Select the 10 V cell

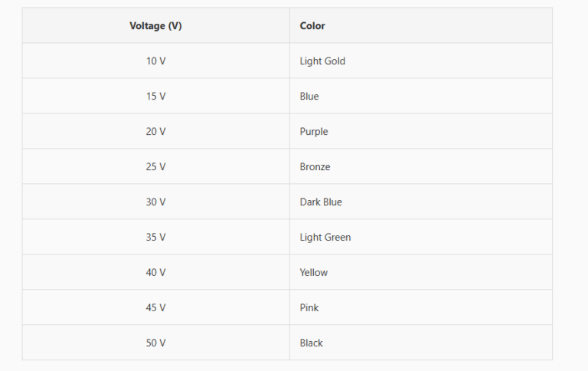[x=155, y=61]
